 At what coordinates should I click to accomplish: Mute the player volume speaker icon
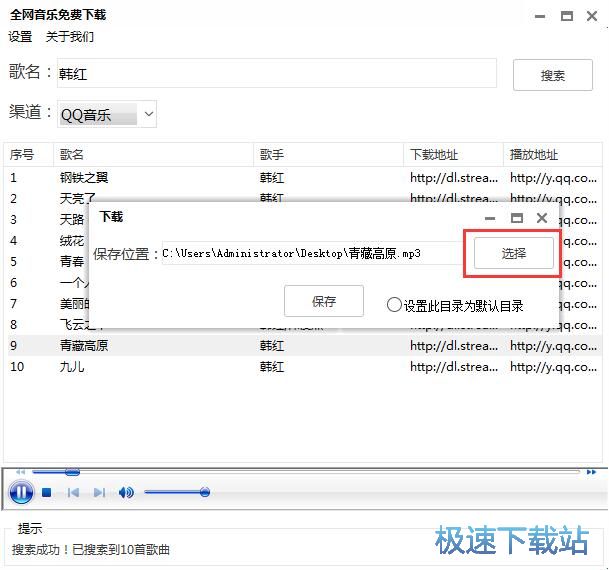click(126, 493)
